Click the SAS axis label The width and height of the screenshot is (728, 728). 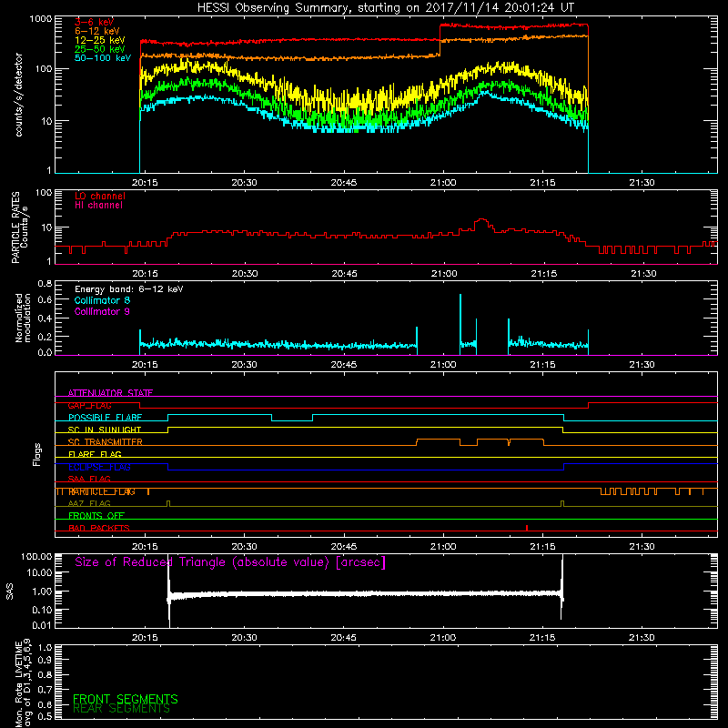(9, 591)
